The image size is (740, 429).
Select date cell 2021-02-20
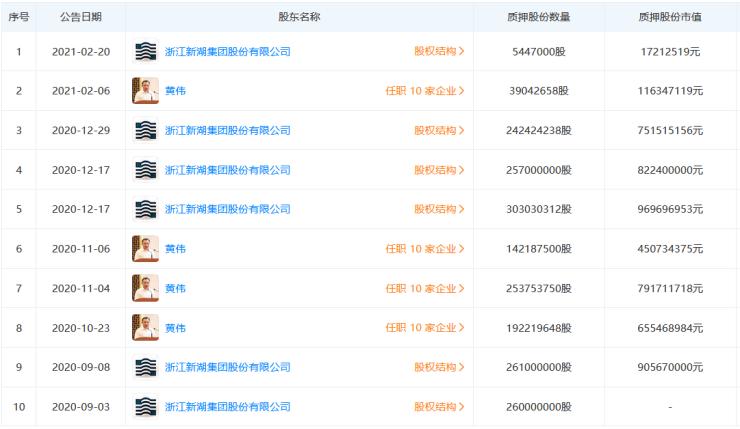(x=81, y=51)
